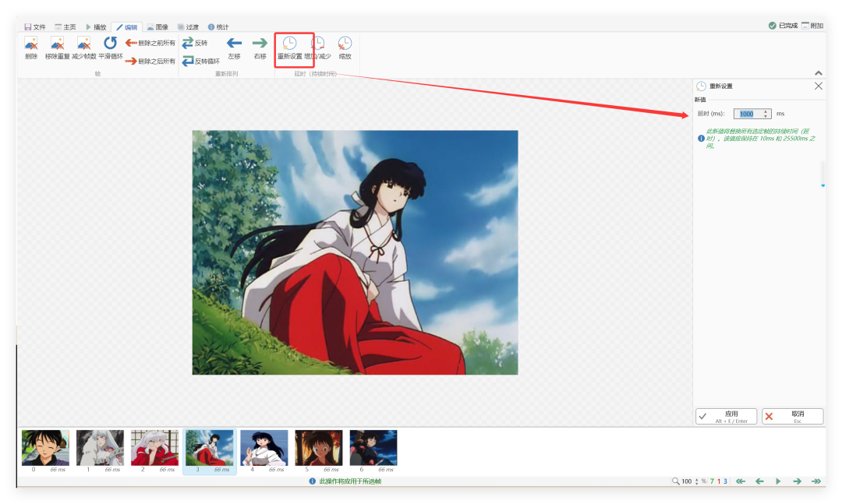Close the 重新设置 side panel

point(819,86)
